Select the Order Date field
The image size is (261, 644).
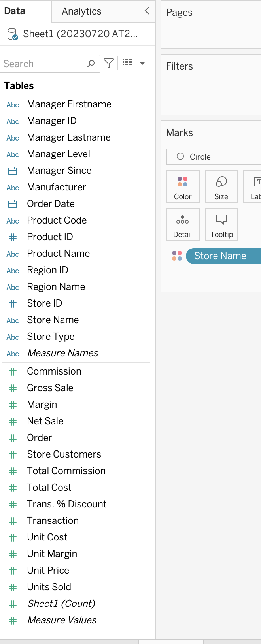[51, 203]
